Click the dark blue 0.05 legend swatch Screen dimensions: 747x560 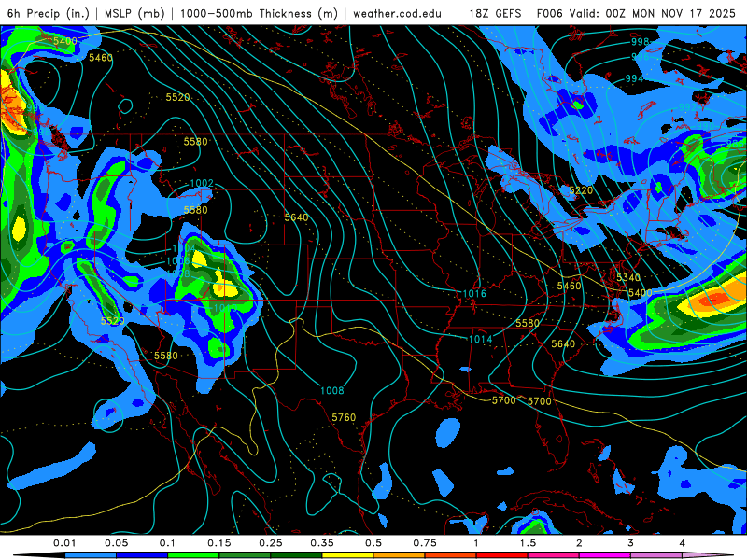coord(142,555)
